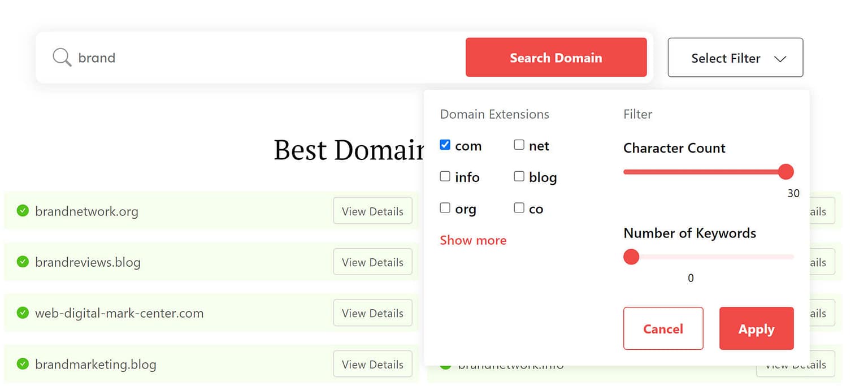Viewport: 868px width, 386px height.
Task: Expand Show more domain extensions
Action: pyautogui.click(x=473, y=240)
